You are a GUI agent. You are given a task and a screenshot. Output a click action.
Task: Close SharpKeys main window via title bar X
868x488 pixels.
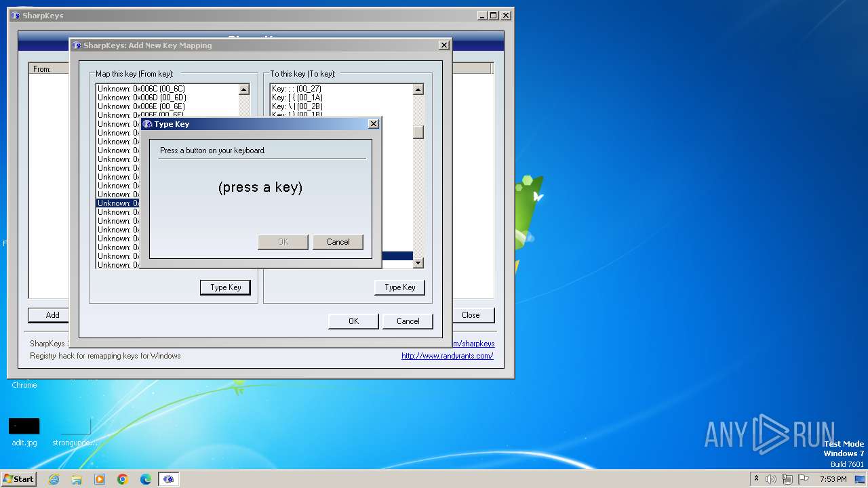[505, 15]
